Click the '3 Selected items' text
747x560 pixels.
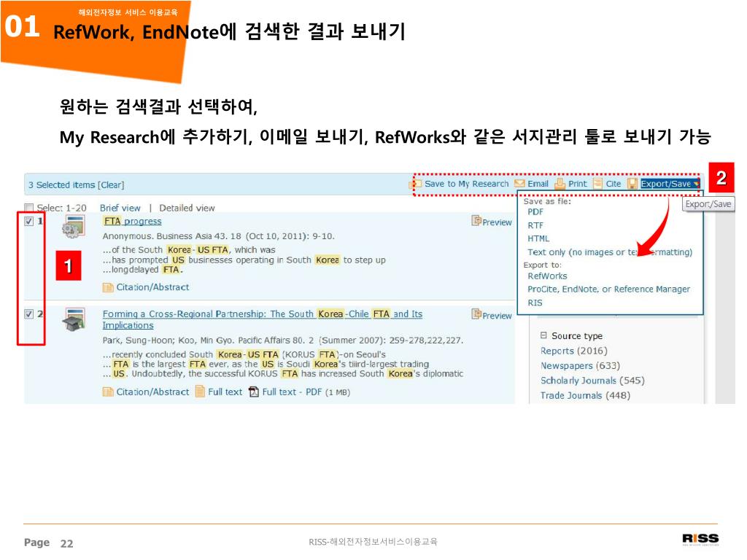pos(61,184)
